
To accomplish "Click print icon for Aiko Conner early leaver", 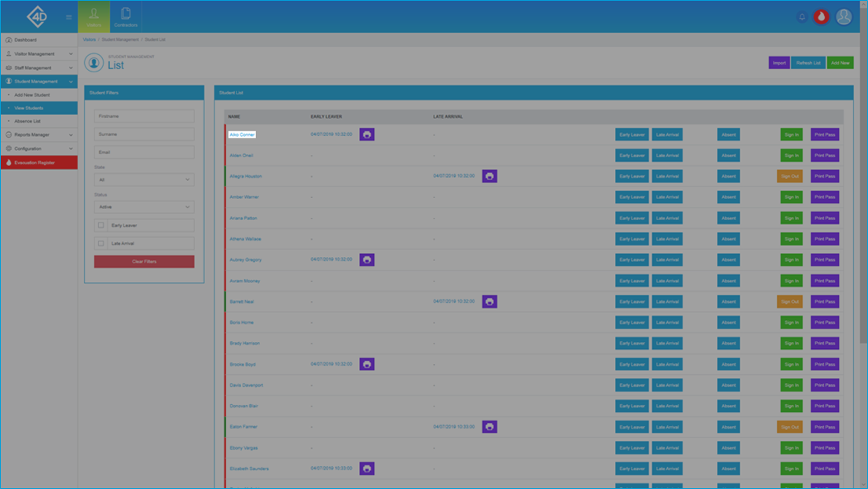I will tap(367, 134).
